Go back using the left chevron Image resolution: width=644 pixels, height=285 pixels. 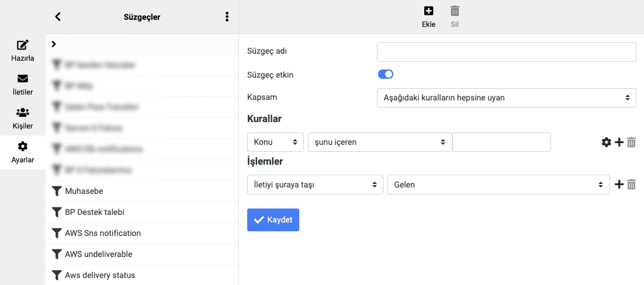(x=58, y=17)
